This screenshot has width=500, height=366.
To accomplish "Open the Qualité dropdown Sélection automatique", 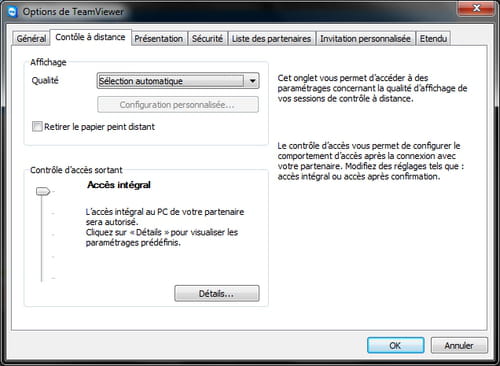I will 178,81.
